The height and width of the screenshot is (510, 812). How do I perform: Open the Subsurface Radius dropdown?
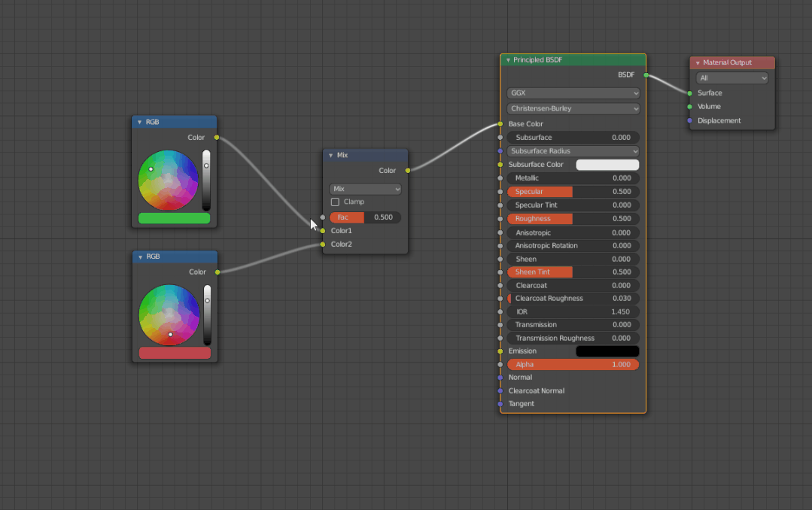(x=573, y=151)
